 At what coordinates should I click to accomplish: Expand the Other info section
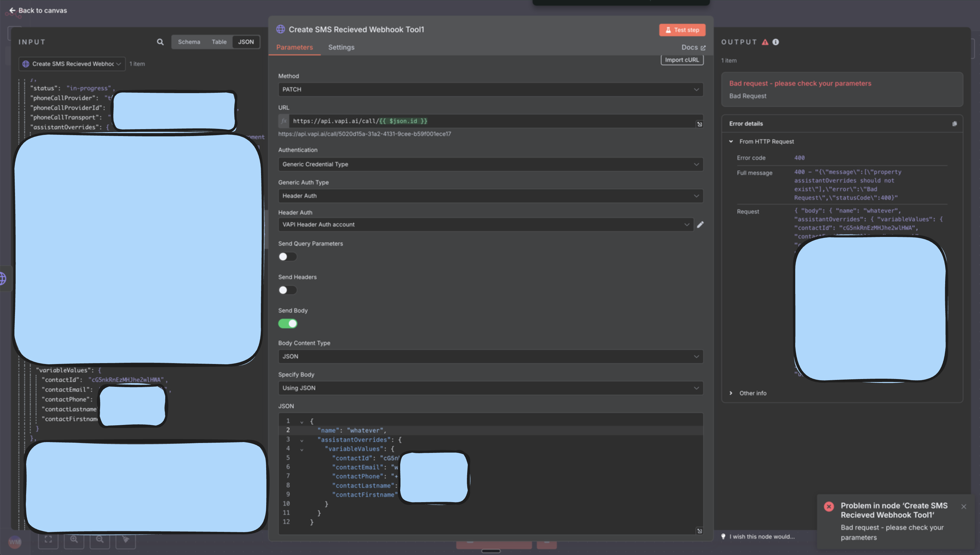pyautogui.click(x=731, y=393)
